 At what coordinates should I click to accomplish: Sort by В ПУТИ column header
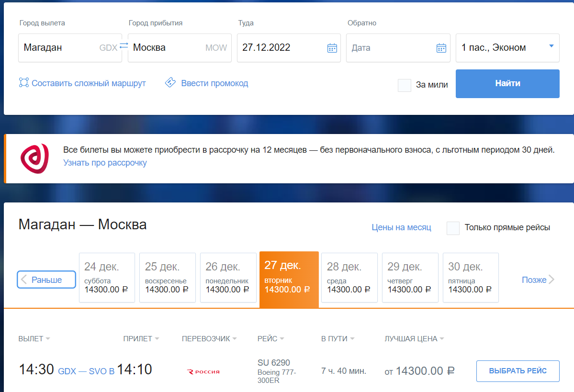coord(338,338)
